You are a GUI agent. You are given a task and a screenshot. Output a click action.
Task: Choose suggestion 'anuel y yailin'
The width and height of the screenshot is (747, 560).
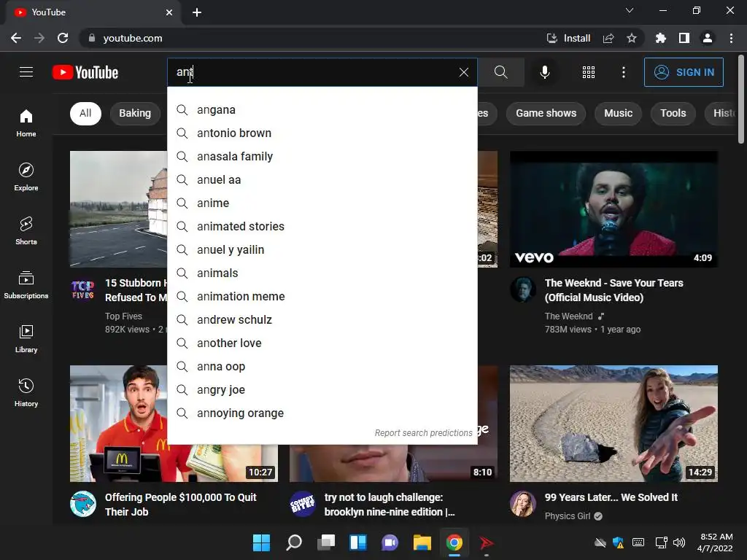pos(322,250)
